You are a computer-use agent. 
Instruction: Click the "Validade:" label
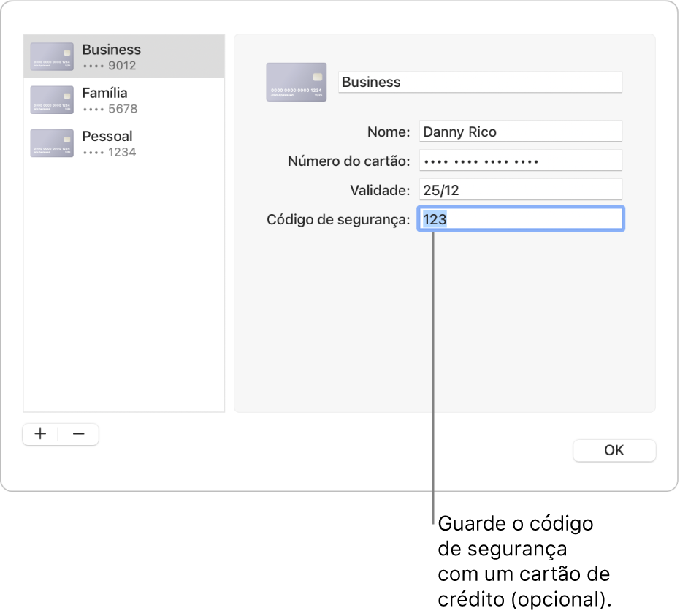(x=380, y=190)
